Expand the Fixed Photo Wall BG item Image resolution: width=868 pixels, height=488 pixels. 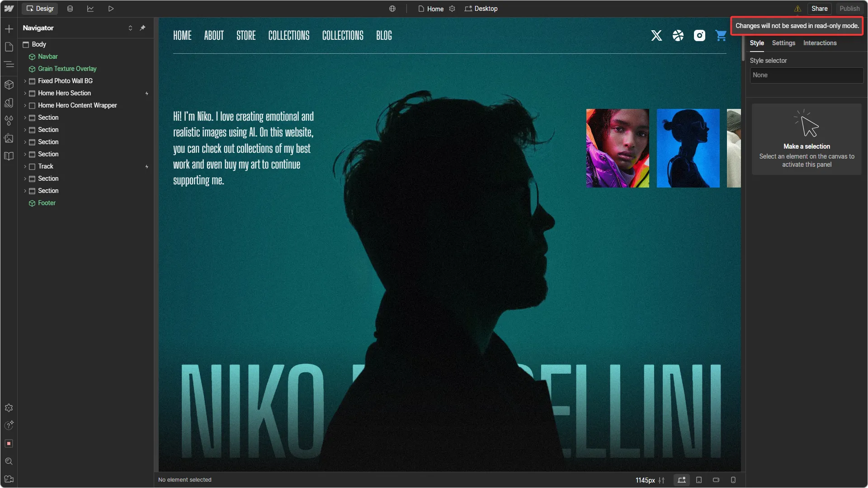pos(25,81)
